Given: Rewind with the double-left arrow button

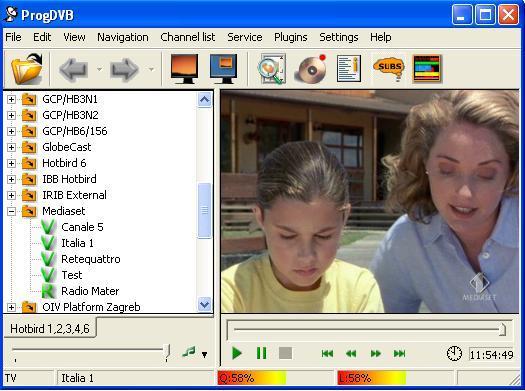Looking at the screenshot, I should coord(351,354).
